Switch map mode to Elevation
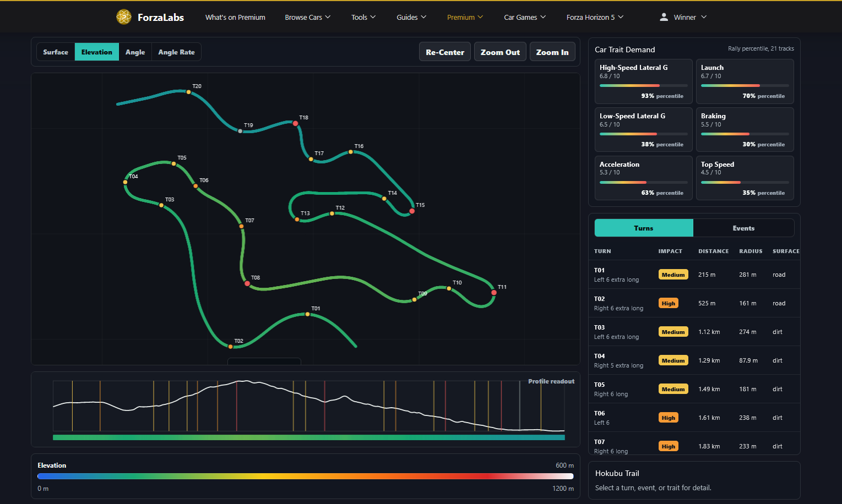The height and width of the screenshot is (504, 842). 97,52
